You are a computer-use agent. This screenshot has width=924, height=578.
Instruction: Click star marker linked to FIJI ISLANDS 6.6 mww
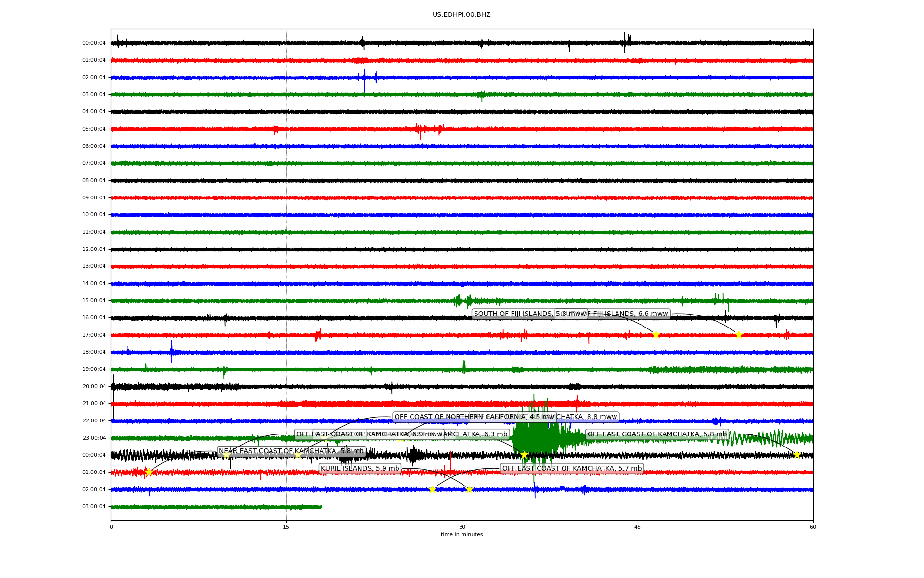pos(739,335)
